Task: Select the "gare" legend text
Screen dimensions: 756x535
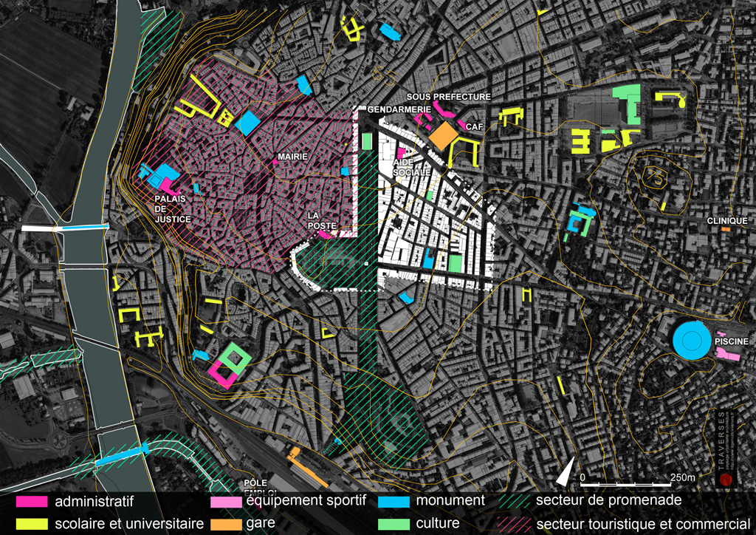Action: coord(261,524)
